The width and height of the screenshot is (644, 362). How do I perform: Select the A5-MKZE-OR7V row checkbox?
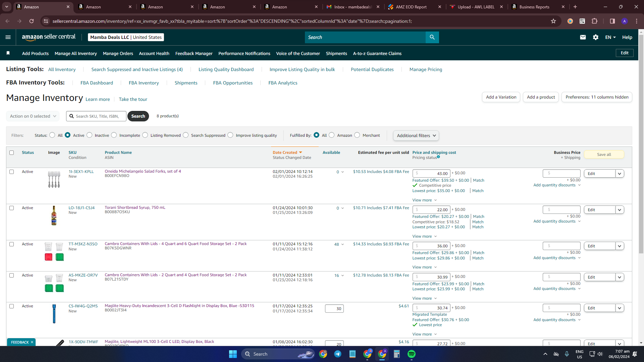[12, 275]
